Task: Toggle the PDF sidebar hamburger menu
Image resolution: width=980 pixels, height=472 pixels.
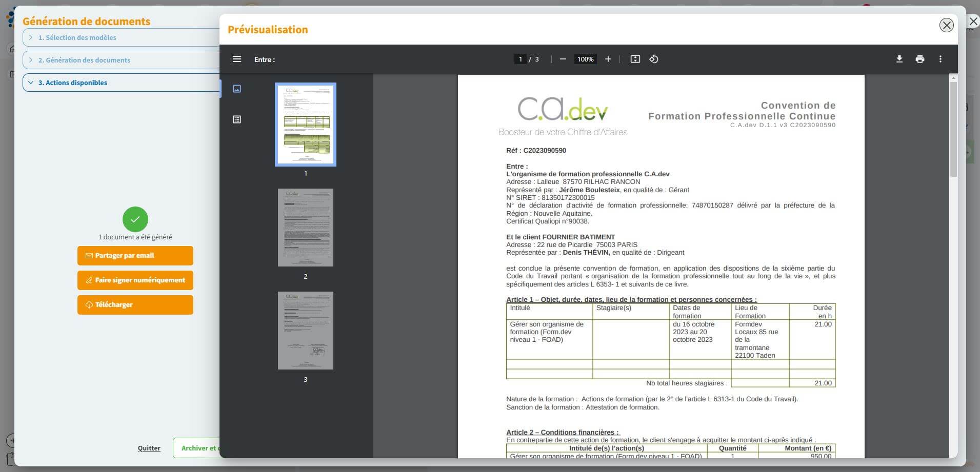Action: (x=237, y=59)
